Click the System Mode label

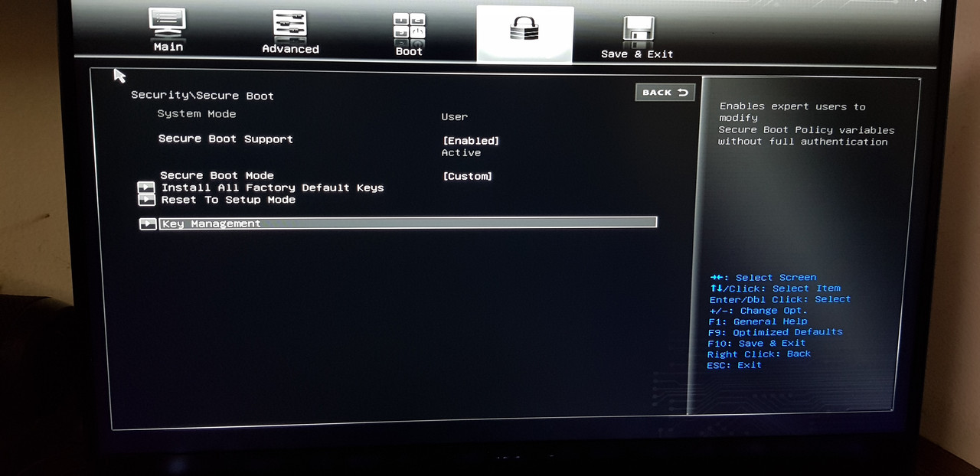click(197, 114)
